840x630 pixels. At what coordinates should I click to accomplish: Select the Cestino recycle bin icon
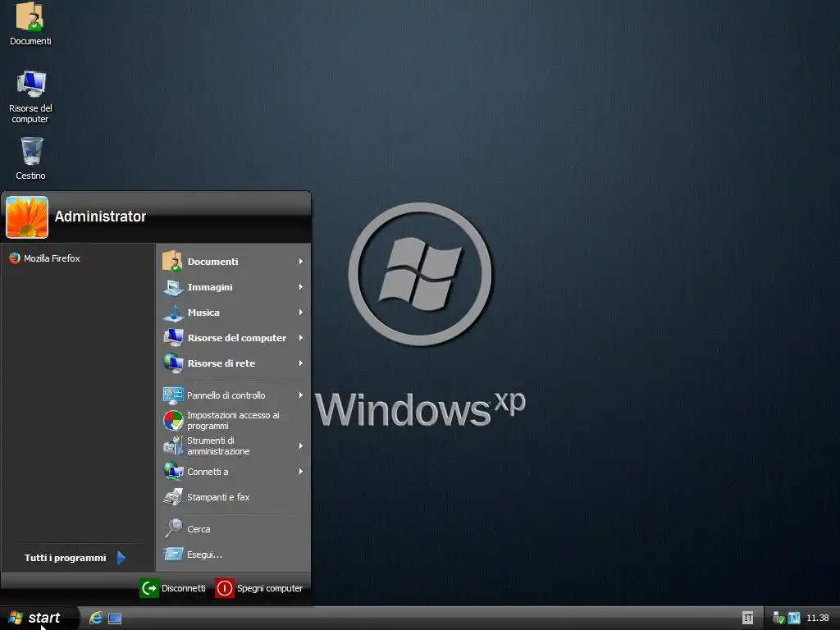(x=30, y=158)
